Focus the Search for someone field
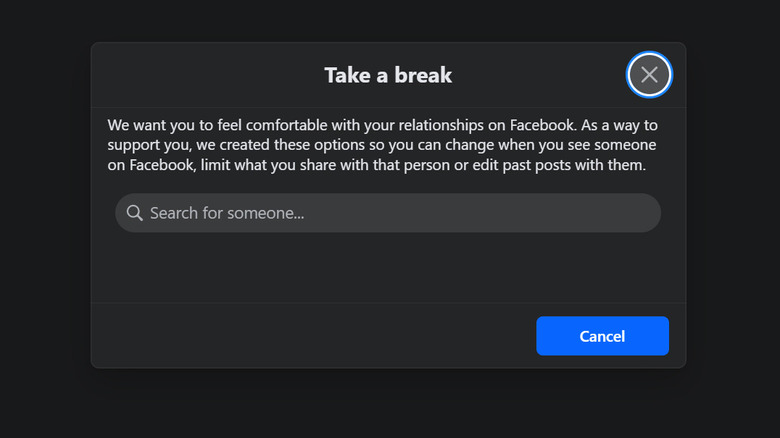Image resolution: width=780 pixels, height=438 pixels. tap(388, 213)
